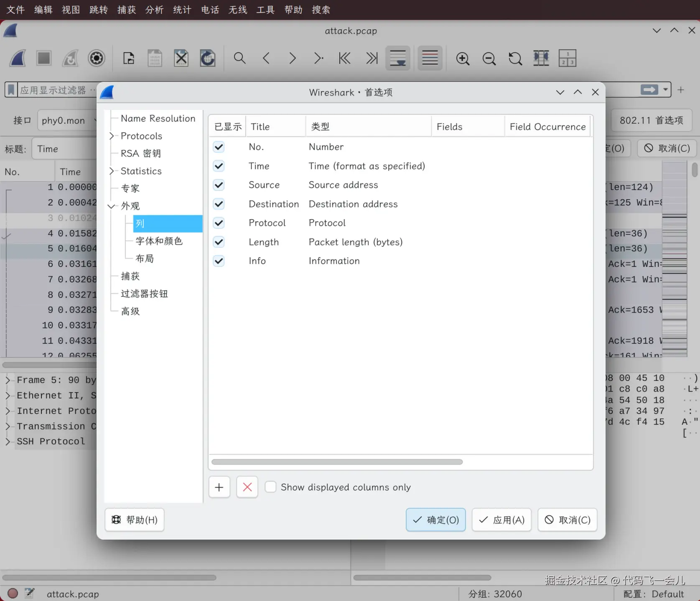Toggle packet list colorization
Image resolution: width=700 pixels, height=601 pixels.
pyautogui.click(x=430, y=58)
